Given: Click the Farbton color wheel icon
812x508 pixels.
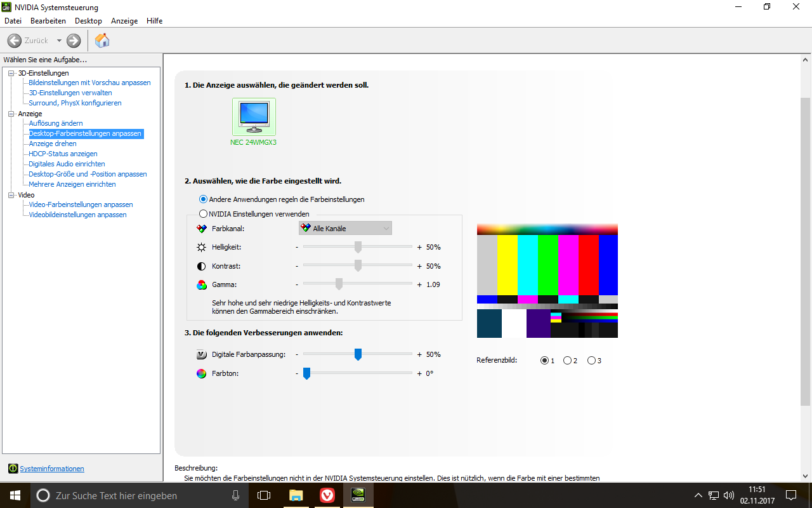Looking at the screenshot, I should [201, 373].
